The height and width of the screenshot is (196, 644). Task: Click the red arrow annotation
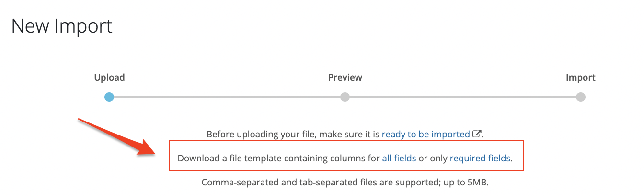(x=116, y=138)
